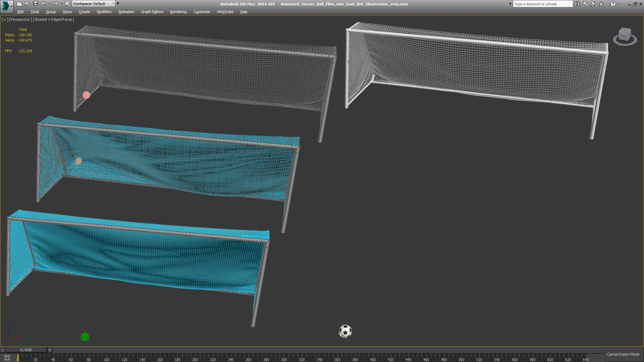Click the New Scene file icon

point(19,4)
